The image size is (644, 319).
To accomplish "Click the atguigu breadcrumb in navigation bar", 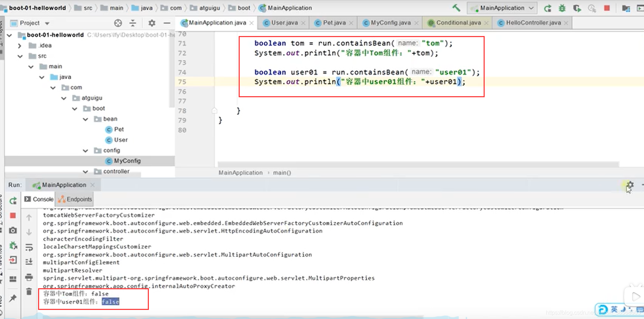I will [x=205, y=8].
